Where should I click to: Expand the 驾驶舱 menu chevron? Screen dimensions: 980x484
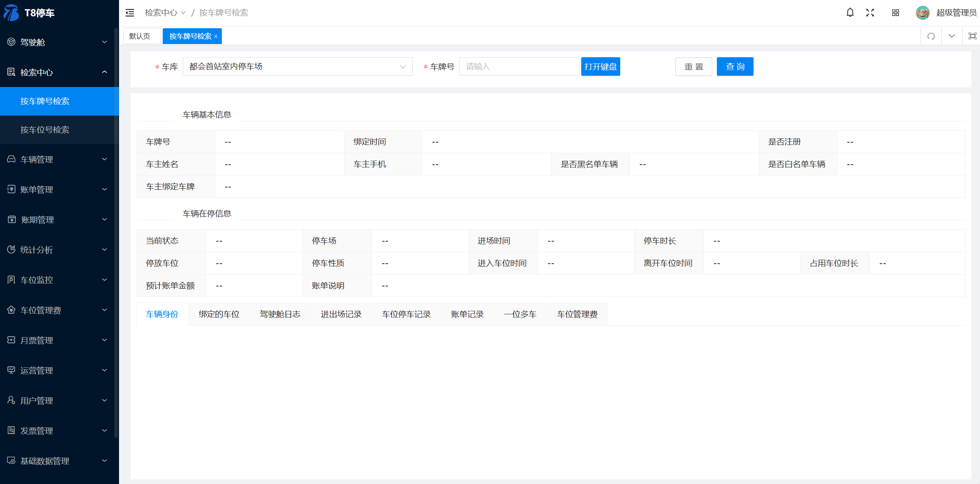click(x=104, y=42)
